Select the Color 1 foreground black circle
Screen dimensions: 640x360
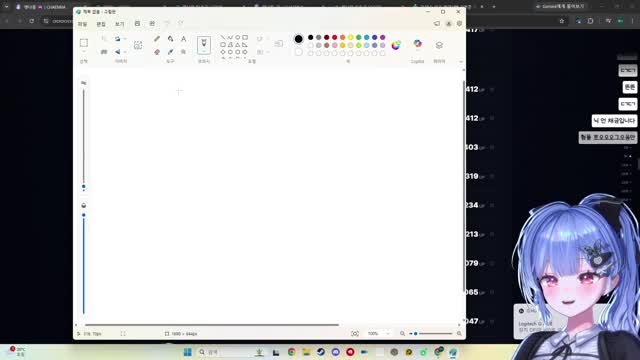(298, 39)
